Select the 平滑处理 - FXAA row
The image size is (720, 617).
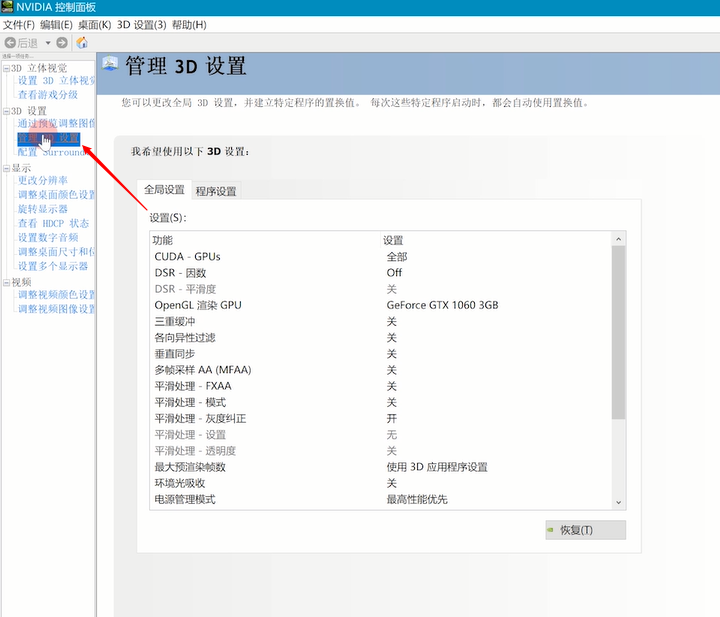[381, 386]
